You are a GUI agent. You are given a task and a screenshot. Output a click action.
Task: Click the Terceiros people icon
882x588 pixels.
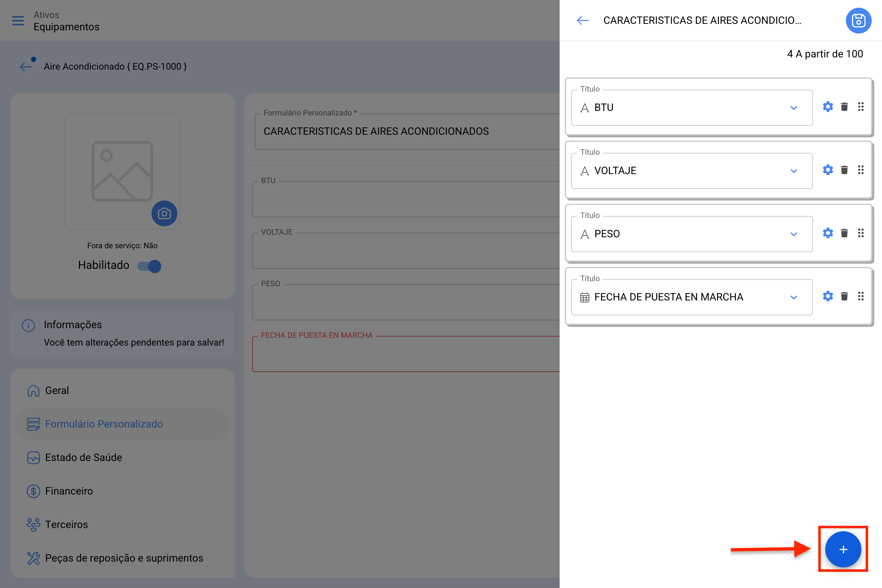(34, 524)
